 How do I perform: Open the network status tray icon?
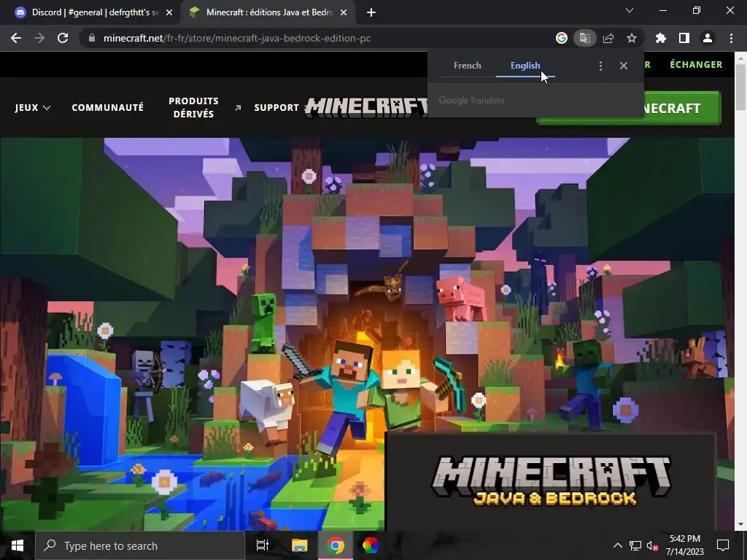pyautogui.click(x=635, y=545)
